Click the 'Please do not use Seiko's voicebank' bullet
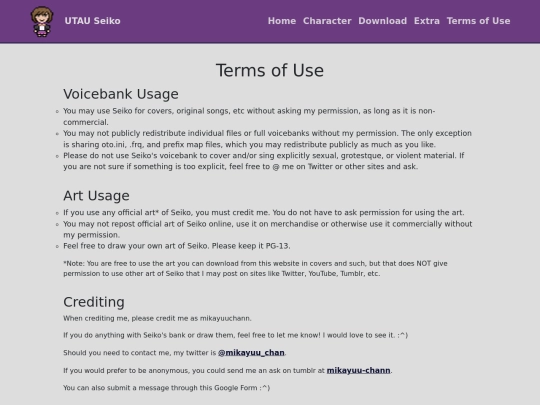Image resolution: width=540 pixels, height=405 pixels. click(263, 161)
